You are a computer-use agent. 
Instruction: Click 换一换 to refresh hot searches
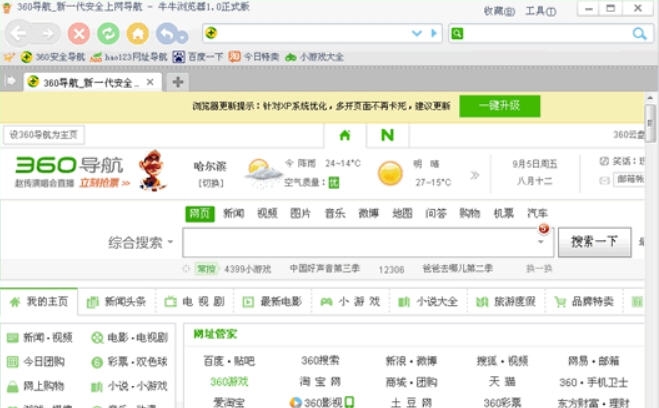(x=539, y=268)
